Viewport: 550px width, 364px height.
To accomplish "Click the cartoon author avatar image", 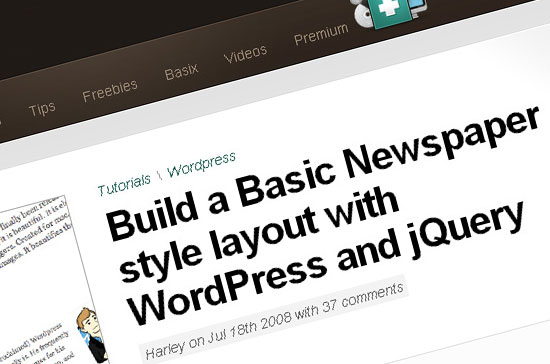I will (x=91, y=335).
